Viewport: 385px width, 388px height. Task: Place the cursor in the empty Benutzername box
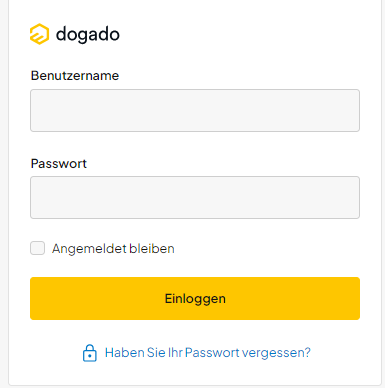(x=195, y=110)
